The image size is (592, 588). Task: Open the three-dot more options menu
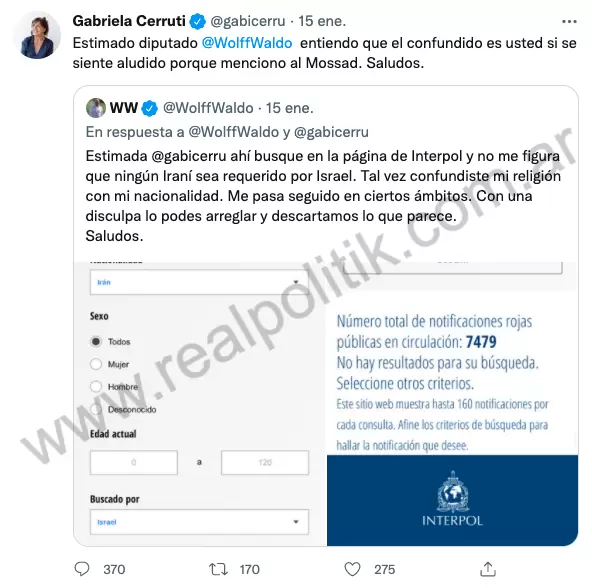click(x=569, y=22)
